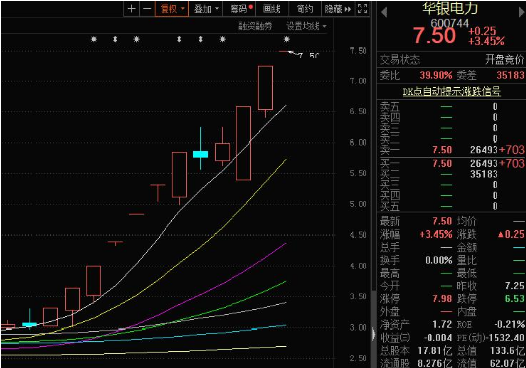Click the large price 7.50 in header

(x=434, y=36)
